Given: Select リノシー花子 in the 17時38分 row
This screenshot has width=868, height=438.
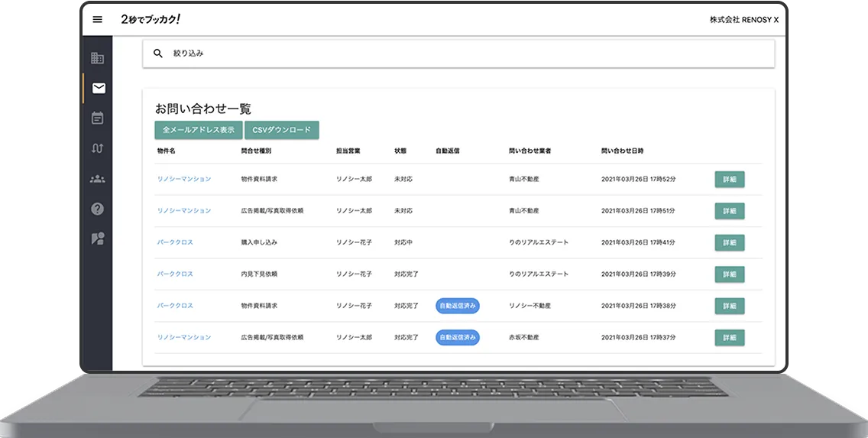Looking at the screenshot, I should (355, 306).
